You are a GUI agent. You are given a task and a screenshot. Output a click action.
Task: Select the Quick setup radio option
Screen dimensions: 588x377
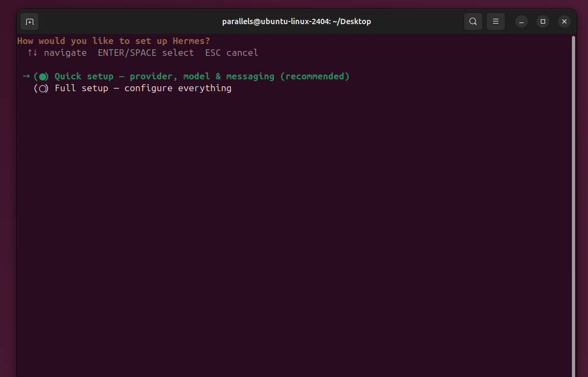point(41,77)
